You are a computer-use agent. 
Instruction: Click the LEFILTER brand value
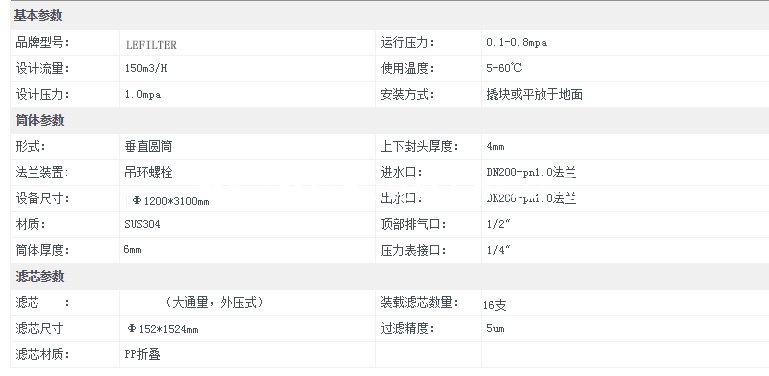tap(151, 45)
